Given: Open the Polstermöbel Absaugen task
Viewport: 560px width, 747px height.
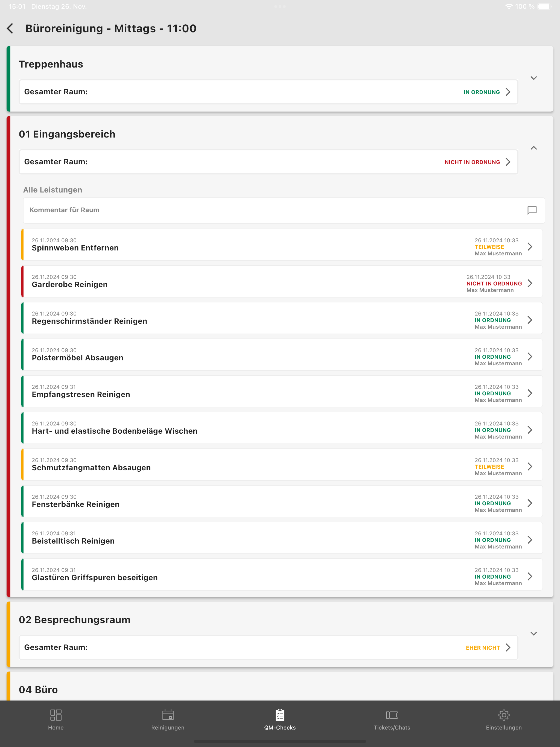Looking at the screenshot, I should pos(282,355).
